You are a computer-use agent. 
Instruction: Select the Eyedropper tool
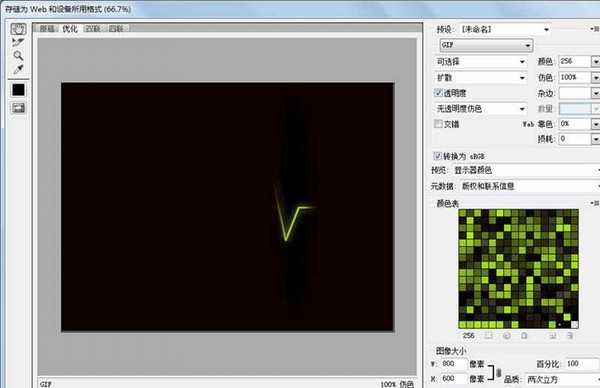pyautogui.click(x=18, y=69)
